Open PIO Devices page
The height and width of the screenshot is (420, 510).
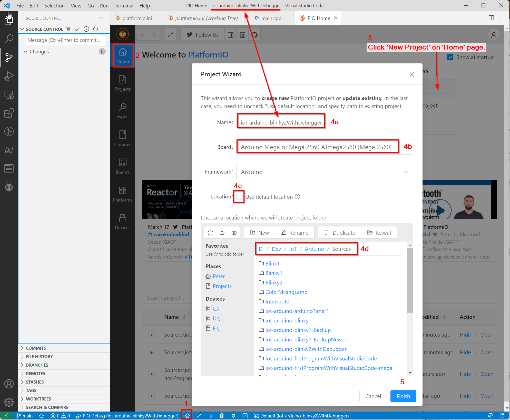pyautogui.click(x=123, y=222)
